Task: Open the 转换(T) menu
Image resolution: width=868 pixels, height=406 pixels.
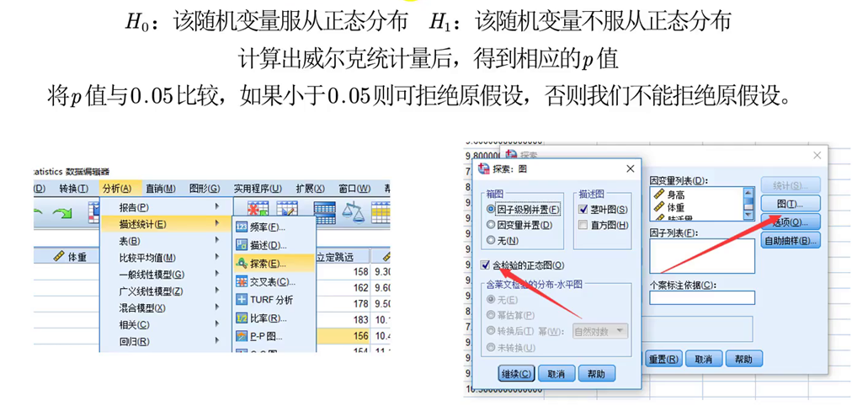Action: [73, 189]
